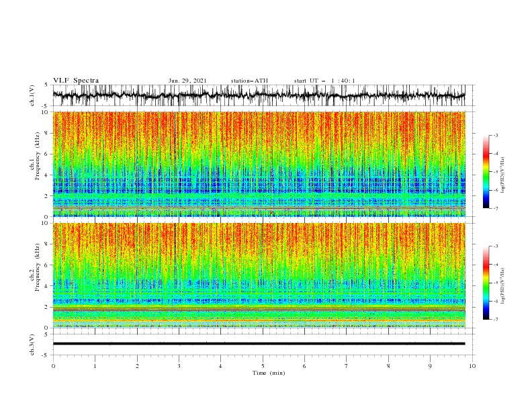
Task: Click the "ch.2 Frequency (kHz)" axis label
Action: 35,268
